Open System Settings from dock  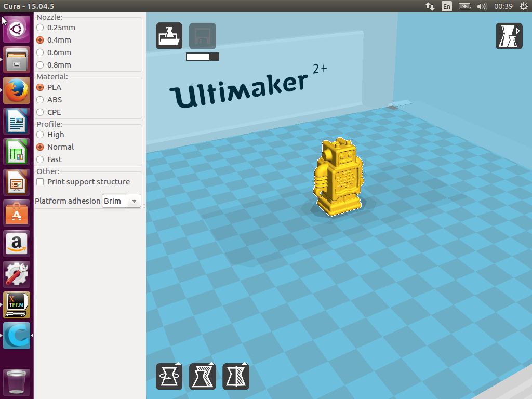(17, 274)
